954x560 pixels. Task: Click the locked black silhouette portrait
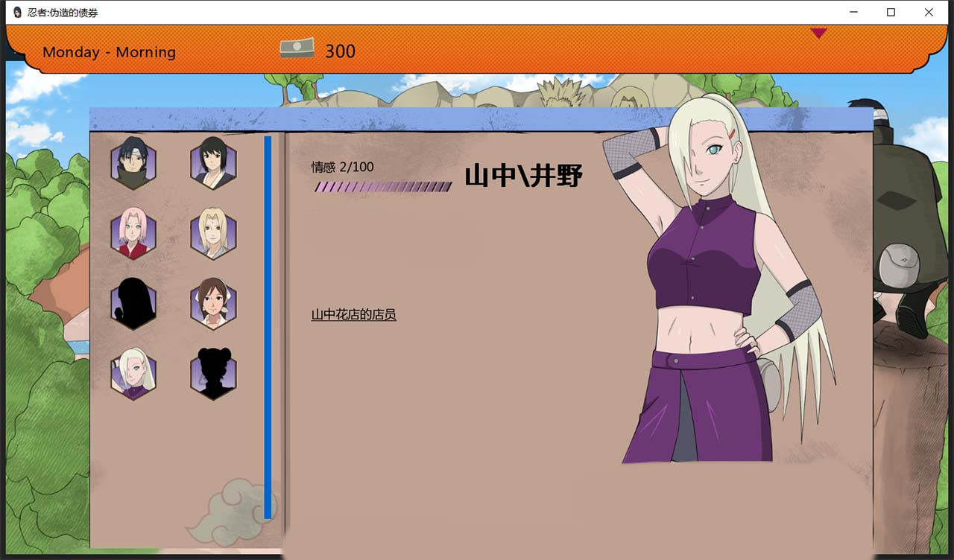[x=133, y=302]
